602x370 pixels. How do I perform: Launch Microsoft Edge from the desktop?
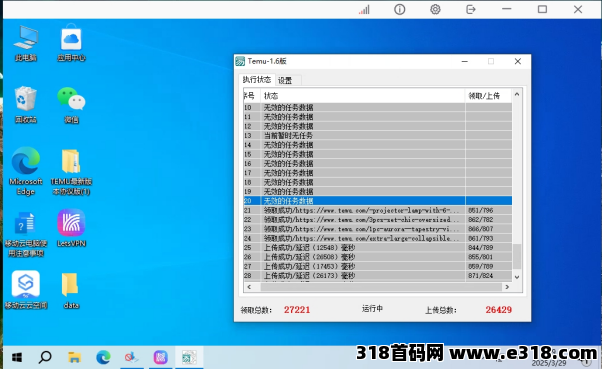tap(26, 171)
